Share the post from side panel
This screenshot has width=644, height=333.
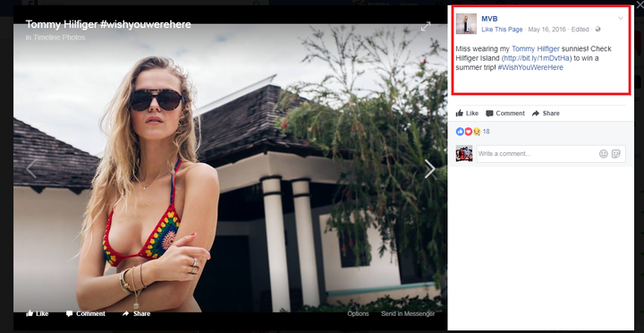[546, 113]
